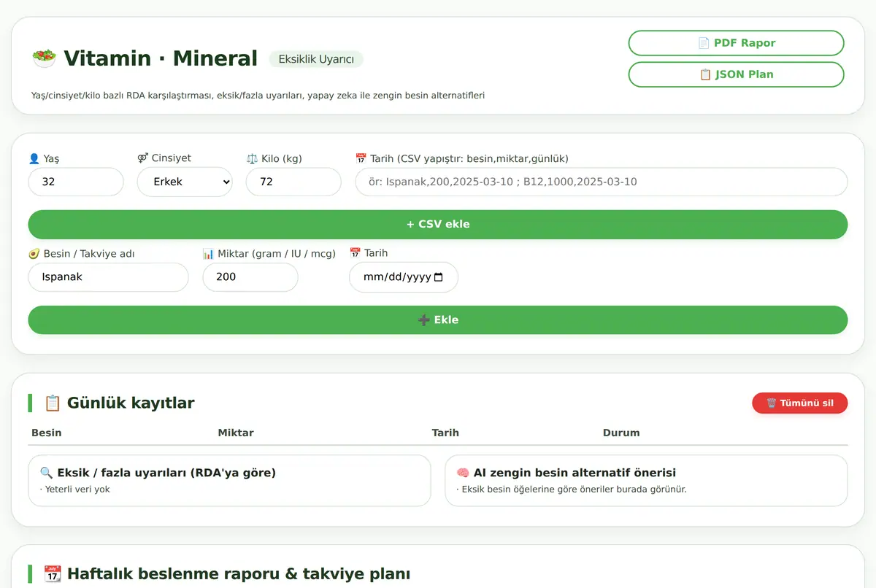
Task: Open the Cinsiyet dropdown showing Erkek
Action: pyautogui.click(x=185, y=182)
